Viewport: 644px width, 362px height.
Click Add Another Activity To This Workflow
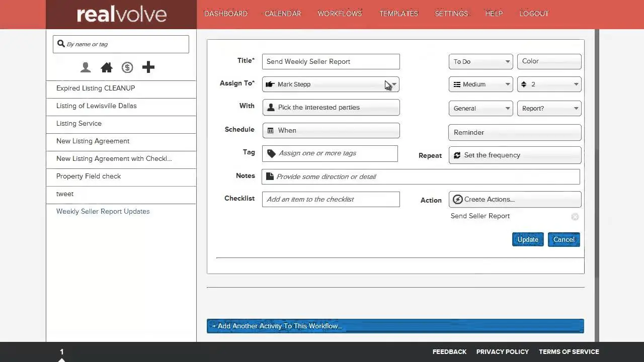tap(395, 326)
